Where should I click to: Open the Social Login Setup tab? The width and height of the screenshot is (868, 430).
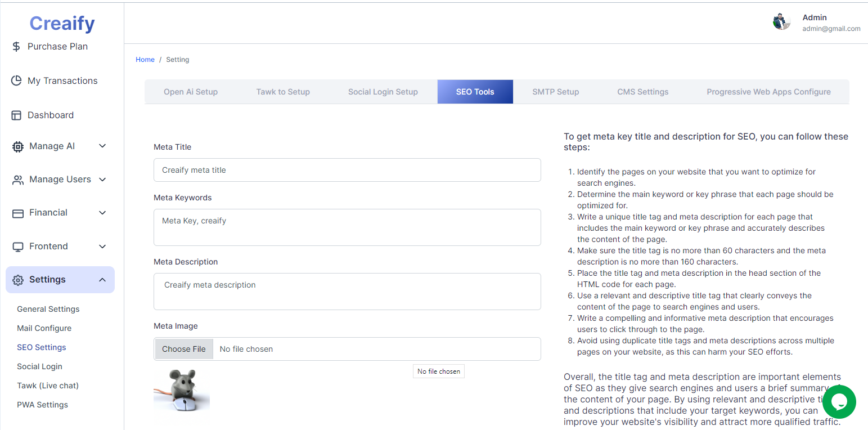point(383,92)
